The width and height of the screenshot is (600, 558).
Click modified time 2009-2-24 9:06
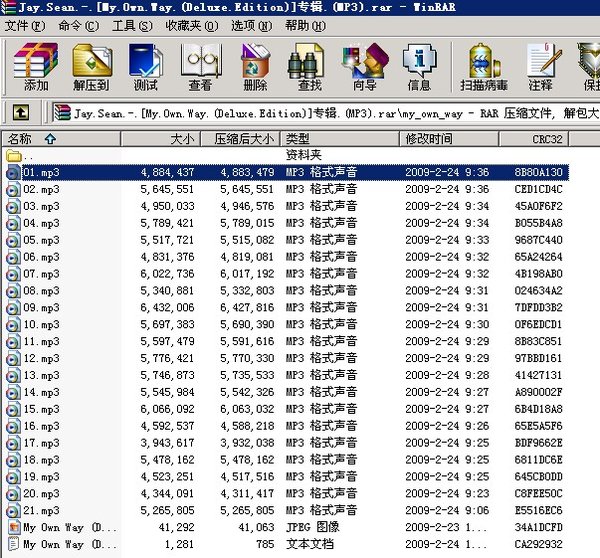[x=447, y=511]
